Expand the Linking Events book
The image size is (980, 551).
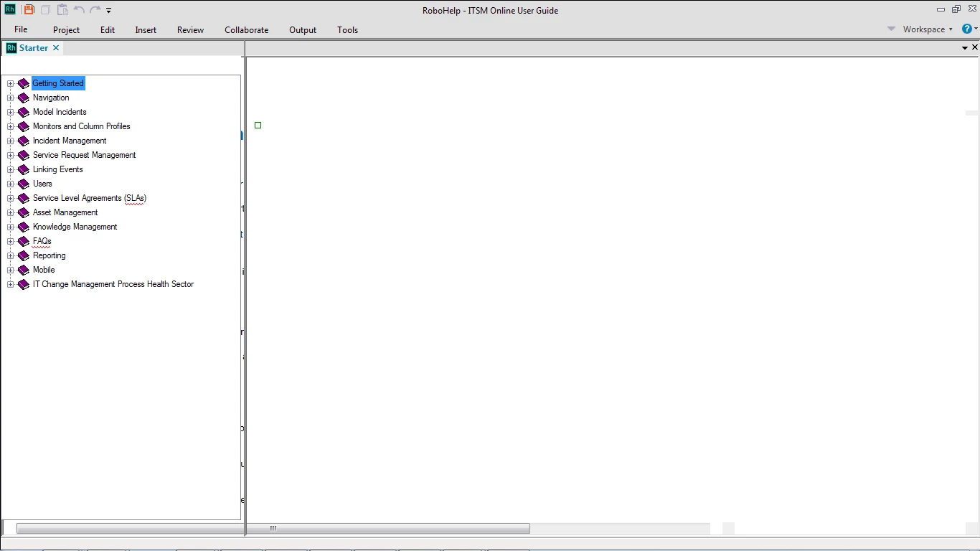[x=11, y=169]
